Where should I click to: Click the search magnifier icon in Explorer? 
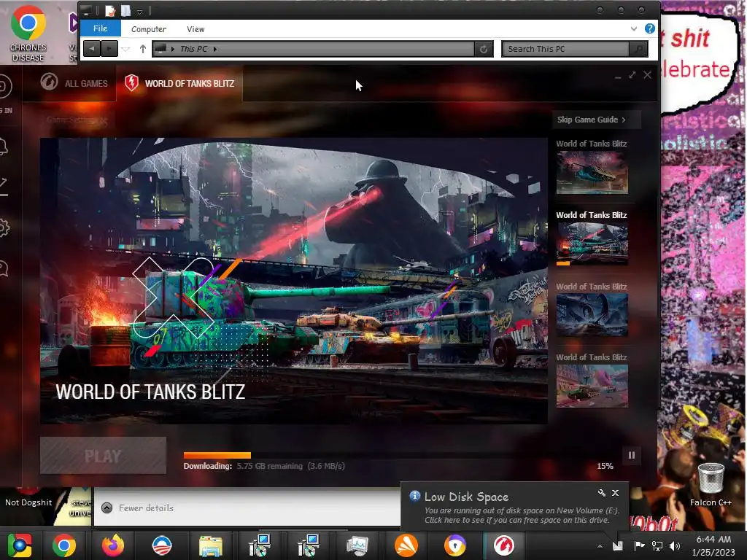click(638, 49)
